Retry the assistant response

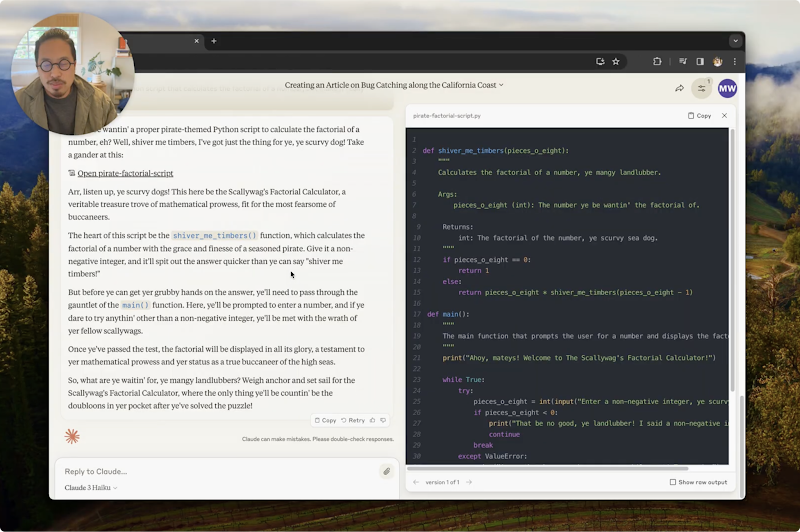click(x=353, y=420)
